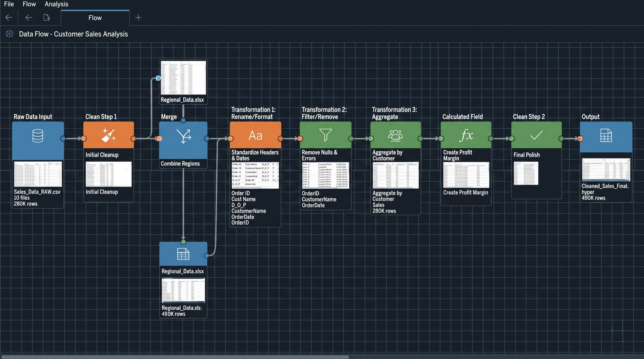The height and width of the screenshot is (359, 644).
Task: Click the input connector on Clean Step 2
Action: pyautogui.click(x=512, y=139)
